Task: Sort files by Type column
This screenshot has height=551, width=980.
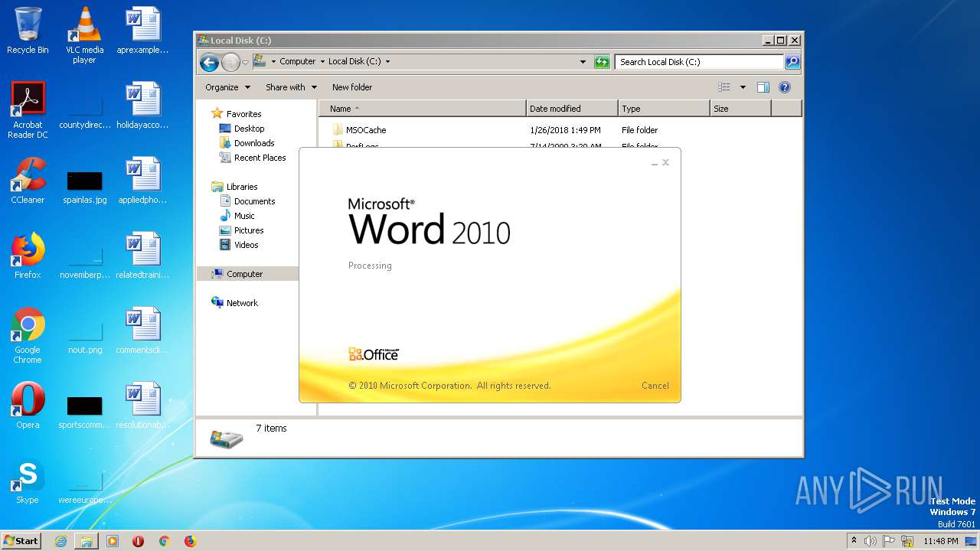Action: tap(664, 109)
